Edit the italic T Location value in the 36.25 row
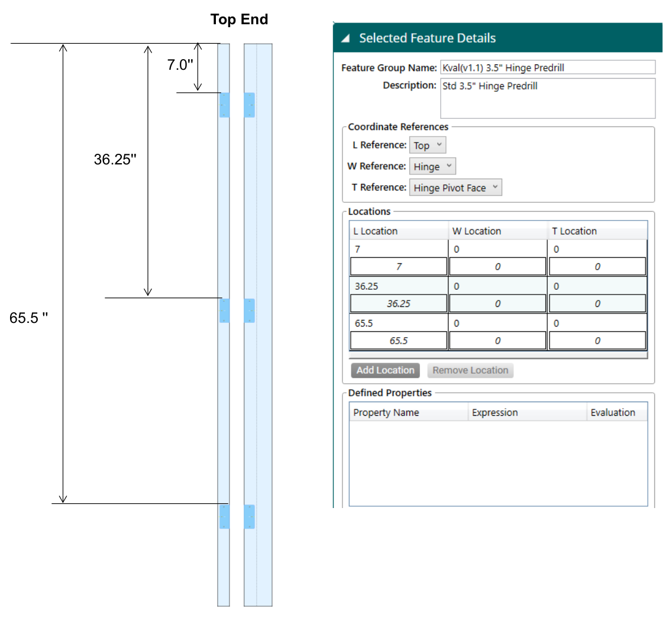Screen dimensions: 672x621 (x=597, y=303)
